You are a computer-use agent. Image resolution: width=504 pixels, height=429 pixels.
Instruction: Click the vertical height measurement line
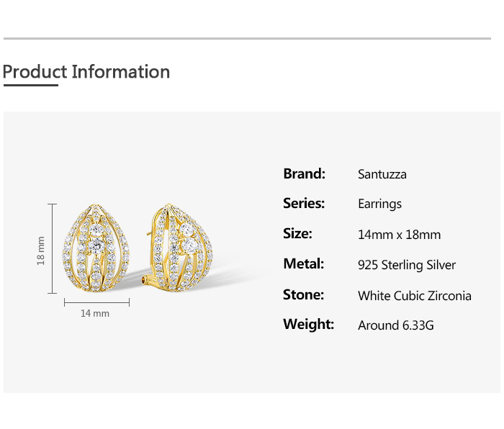coord(52,248)
